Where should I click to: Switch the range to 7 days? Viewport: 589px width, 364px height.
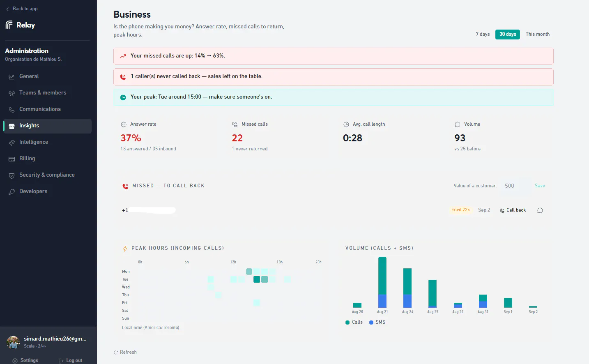(x=483, y=34)
